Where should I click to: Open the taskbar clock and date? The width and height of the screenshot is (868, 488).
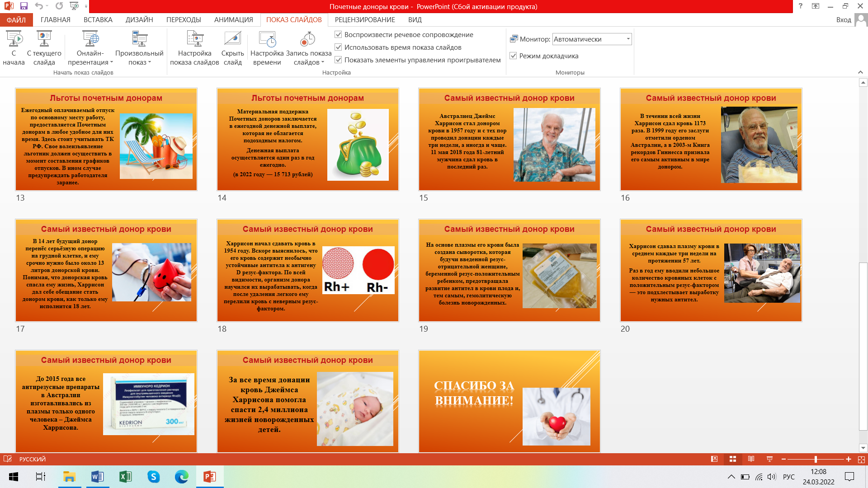[819, 477]
